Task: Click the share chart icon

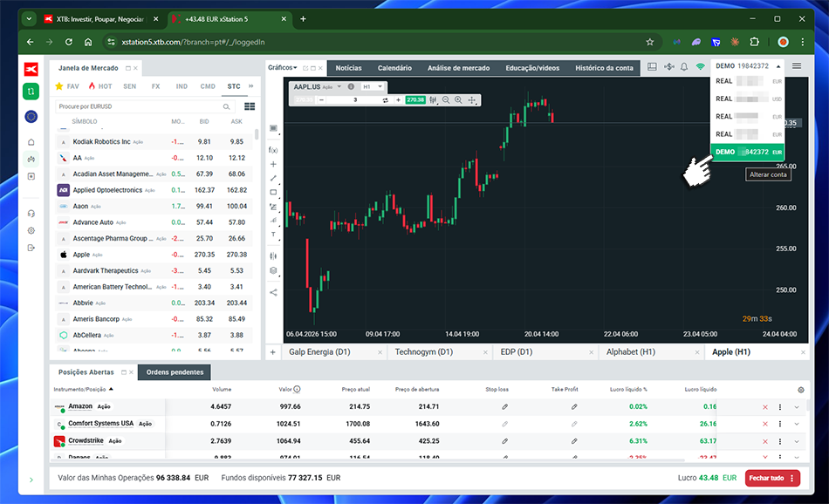Action: [x=273, y=292]
